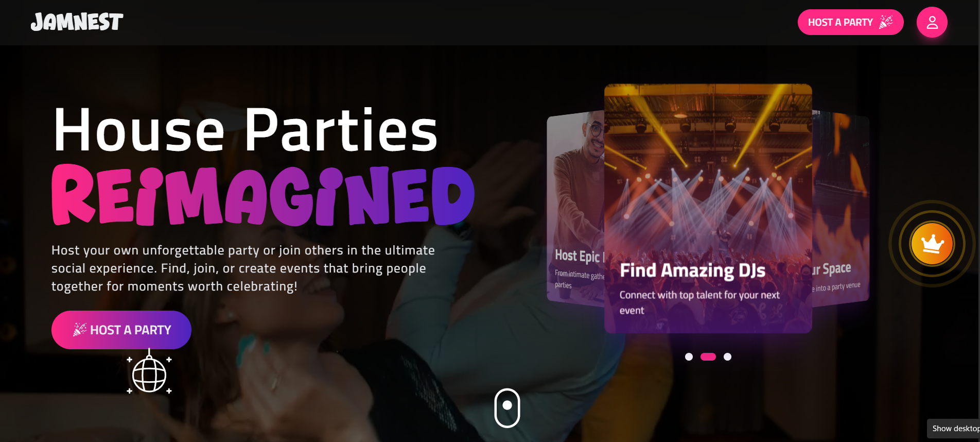Click the JAMNEST logo

pos(77,22)
